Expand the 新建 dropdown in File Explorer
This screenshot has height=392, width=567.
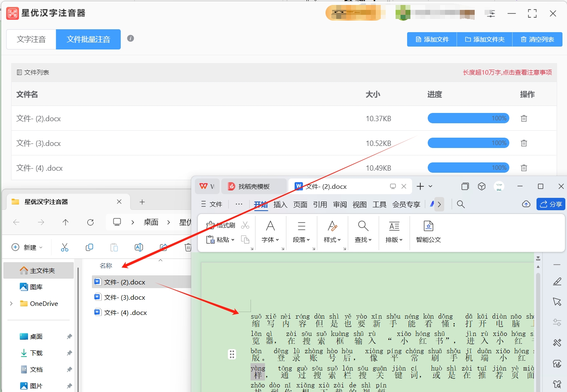pos(40,247)
